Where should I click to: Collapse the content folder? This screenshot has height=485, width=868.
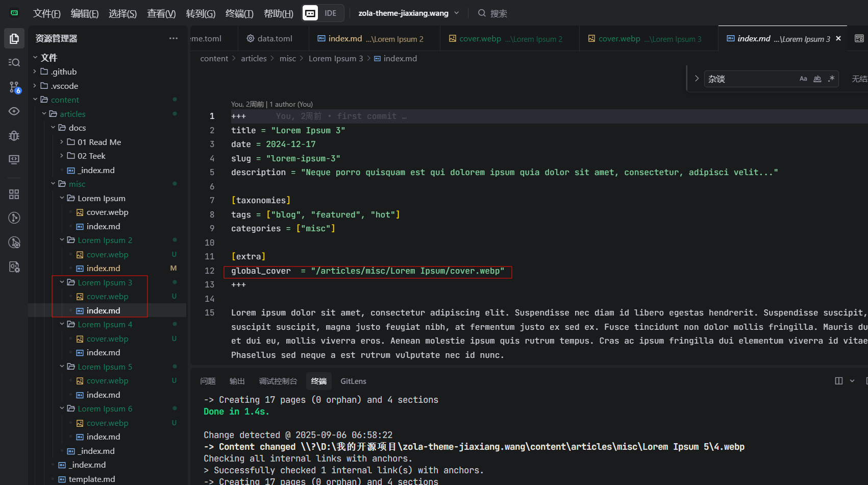(x=35, y=100)
